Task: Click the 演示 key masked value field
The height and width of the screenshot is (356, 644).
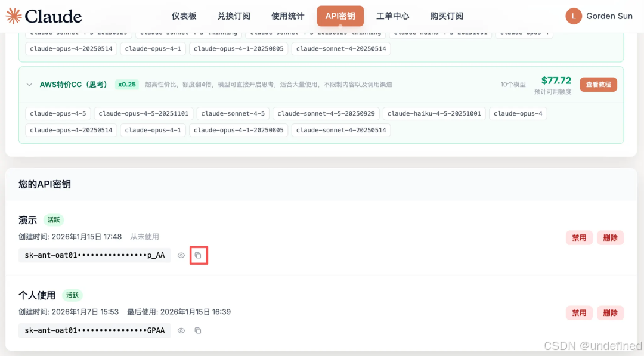Action: [x=94, y=255]
